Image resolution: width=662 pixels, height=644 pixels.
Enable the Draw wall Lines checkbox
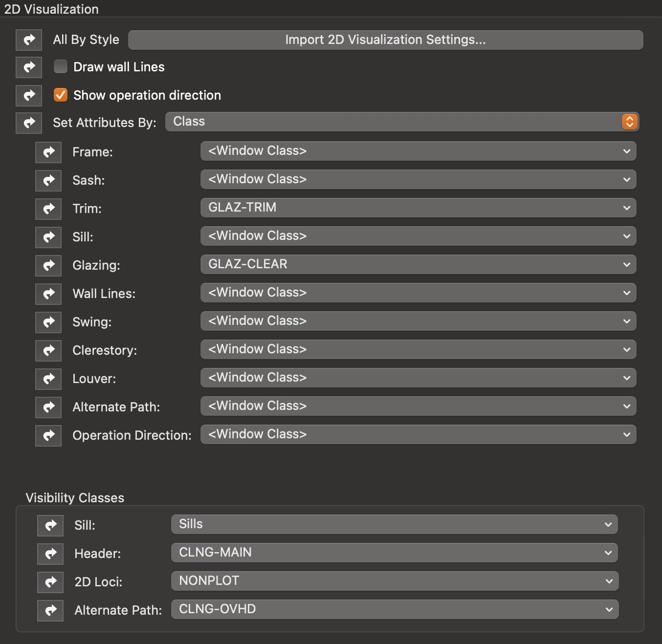(61, 66)
